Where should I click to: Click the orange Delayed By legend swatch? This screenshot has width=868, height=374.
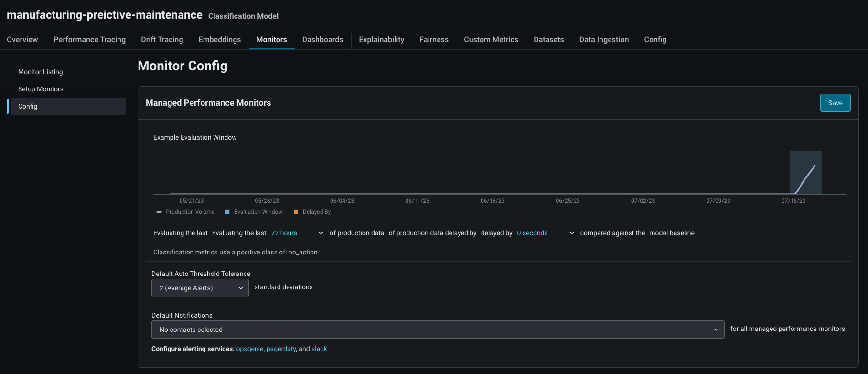click(296, 212)
